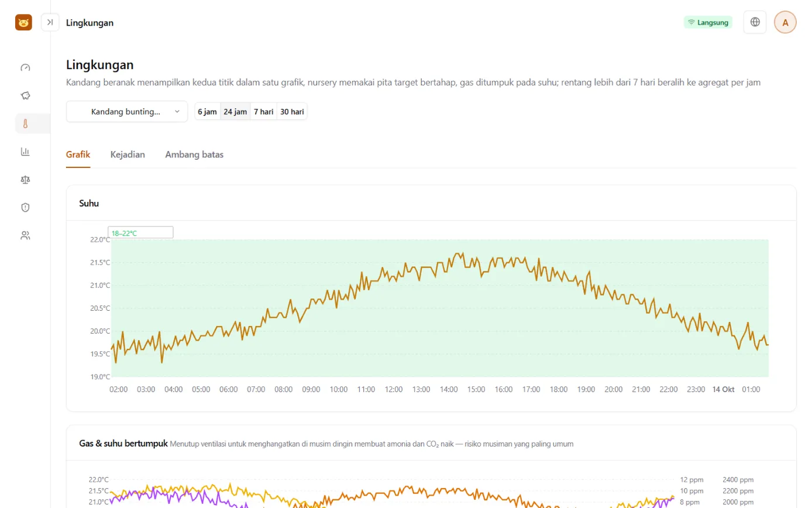Click the 2400 ppm axis label
Viewport: 812px width, 508px height.
(738, 480)
